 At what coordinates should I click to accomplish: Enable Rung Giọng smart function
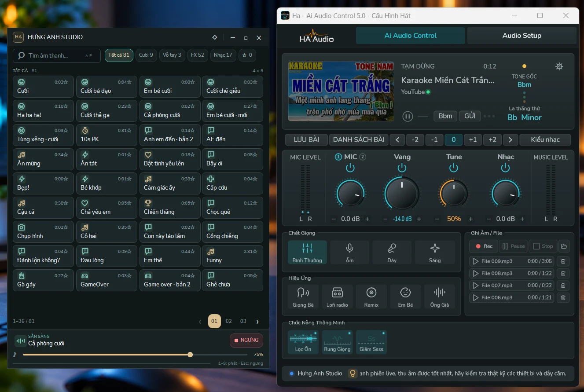pos(337,342)
